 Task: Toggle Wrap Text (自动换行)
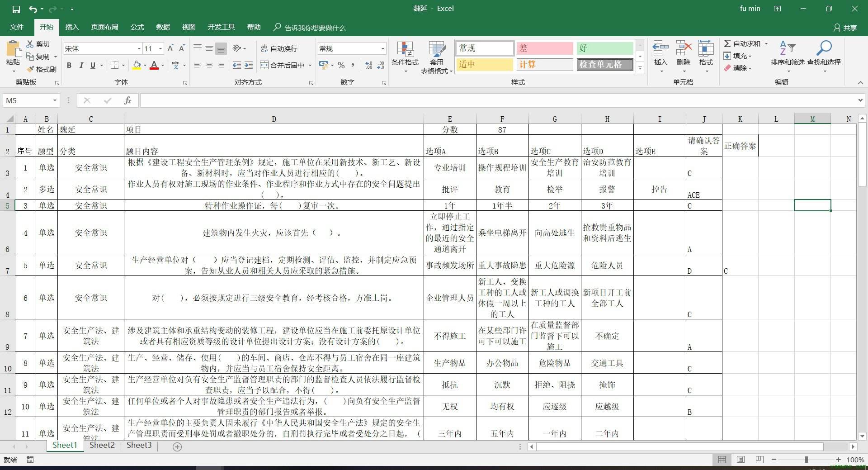pyautogui.click(x=279, y=48)
